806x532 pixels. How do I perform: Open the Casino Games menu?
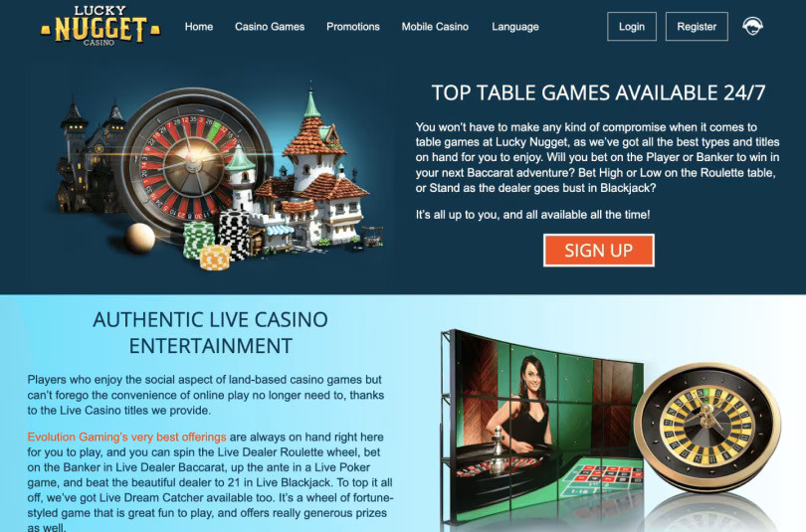point(270,27)
